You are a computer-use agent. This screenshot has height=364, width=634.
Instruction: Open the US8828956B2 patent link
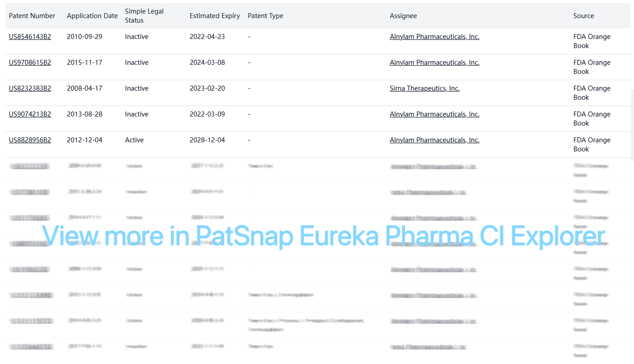click(x=30, y=140)
